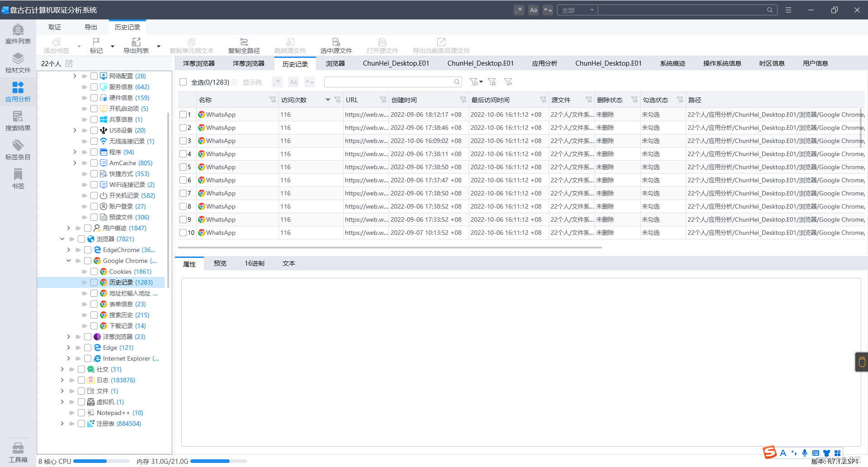Screen dimensions: 868x467
Task: Click the filter funnel icon with dropdown arrow
Action: tap(476, 82)
